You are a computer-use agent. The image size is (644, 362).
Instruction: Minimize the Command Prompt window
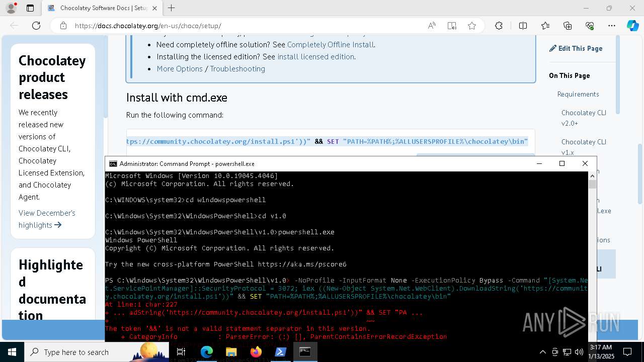539,163
